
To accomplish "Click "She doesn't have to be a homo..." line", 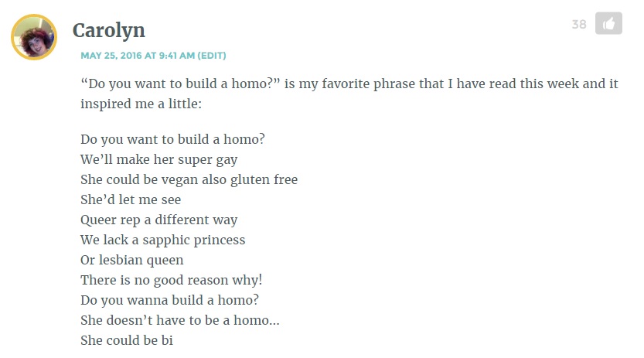I will [179, 319].
